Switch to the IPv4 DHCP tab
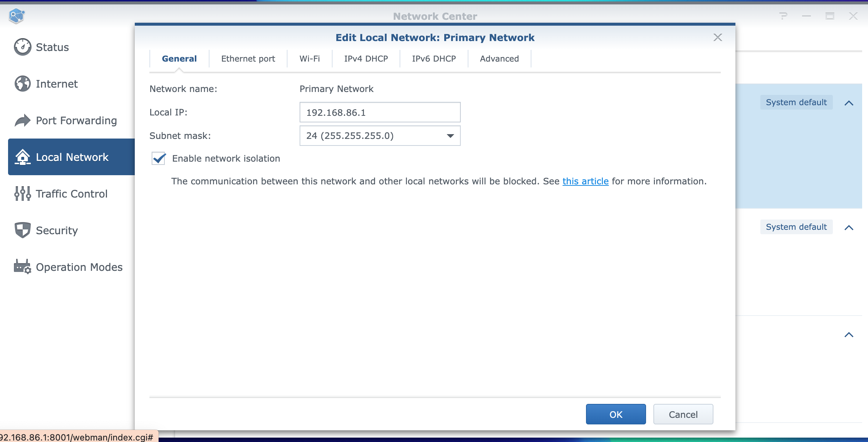868x442 pixels. 366,59
